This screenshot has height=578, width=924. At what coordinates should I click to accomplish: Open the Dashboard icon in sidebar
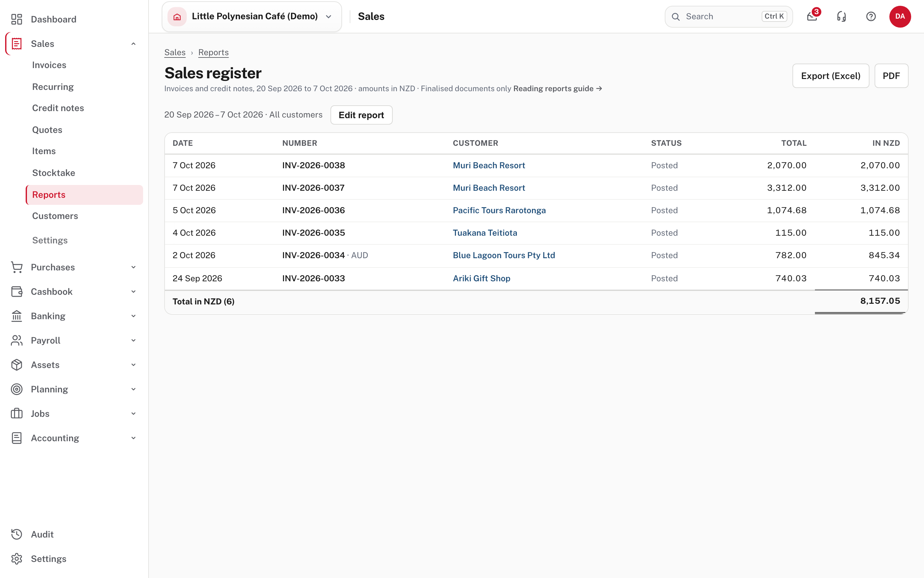coord(16,19)
